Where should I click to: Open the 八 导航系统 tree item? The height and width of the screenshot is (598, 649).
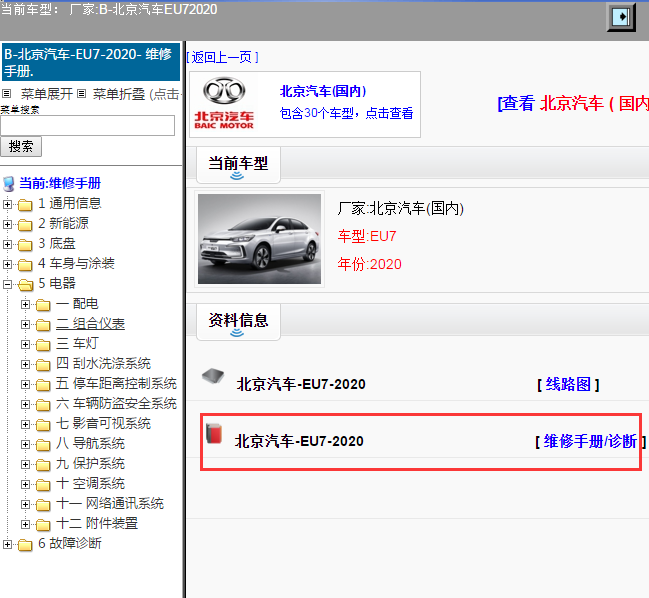click(x=90, y=444)
